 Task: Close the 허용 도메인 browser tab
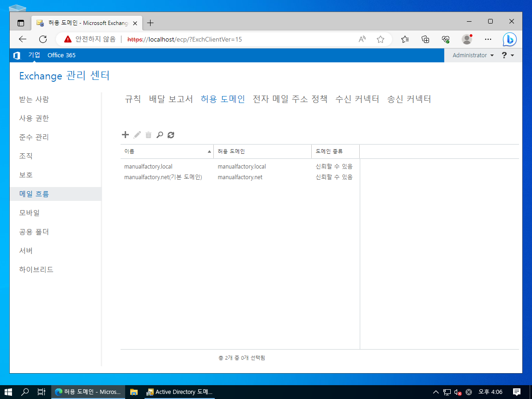(135, 24)
